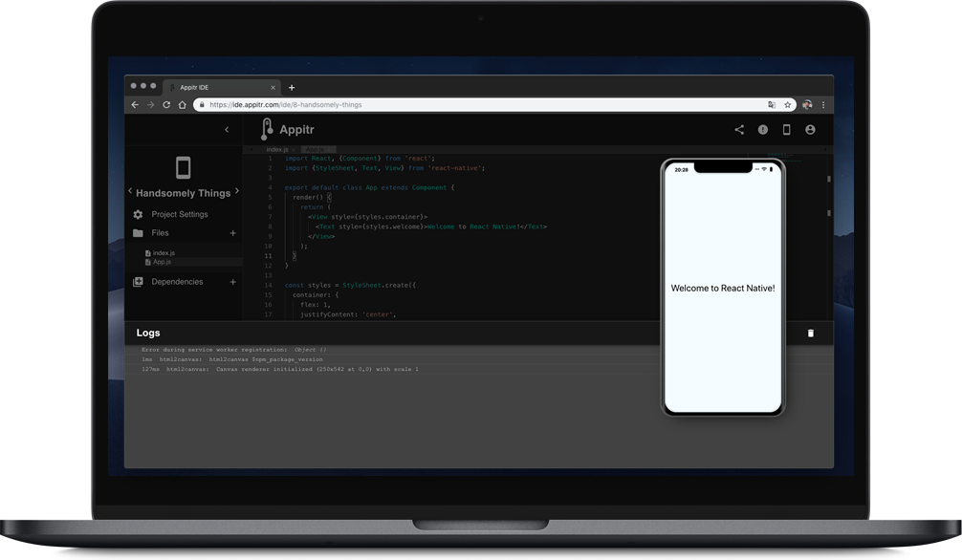Click the Files folder icon

[x=138, y=233]
